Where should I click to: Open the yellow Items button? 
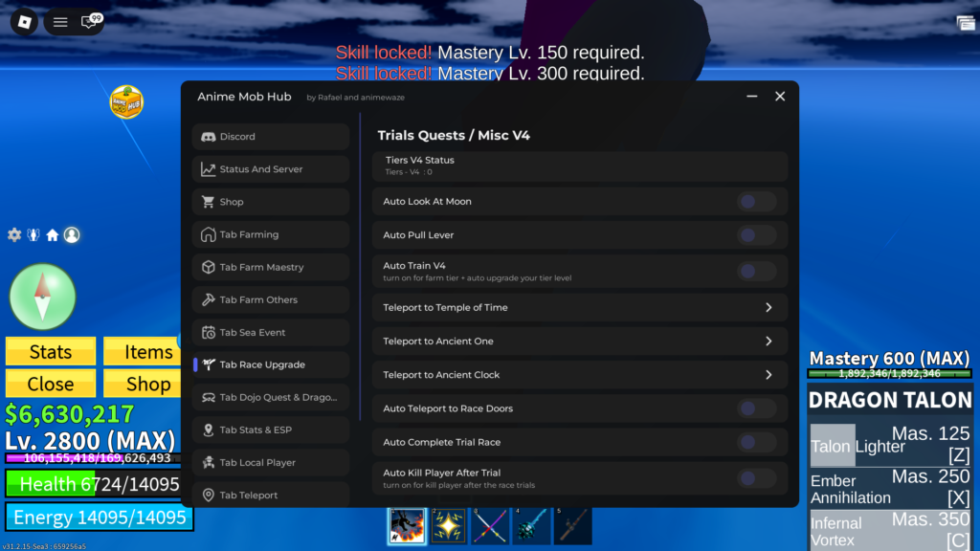tap(143, 352)
